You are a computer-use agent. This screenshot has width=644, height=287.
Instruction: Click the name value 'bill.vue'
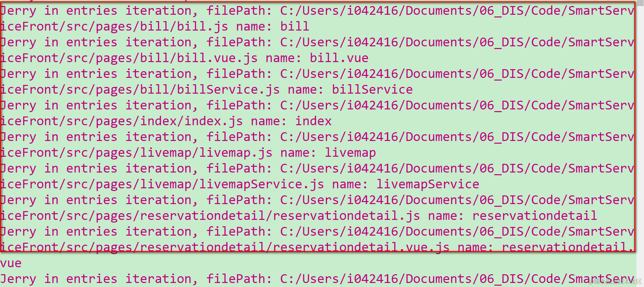click(x=339, y=58)
